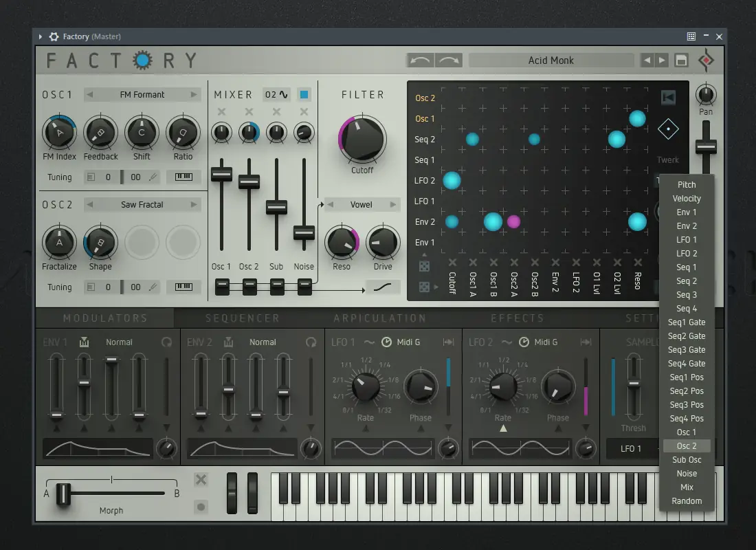The image size is (756, 550).
Task: Click the redo arrow button
Action: [x=449, y=60]
